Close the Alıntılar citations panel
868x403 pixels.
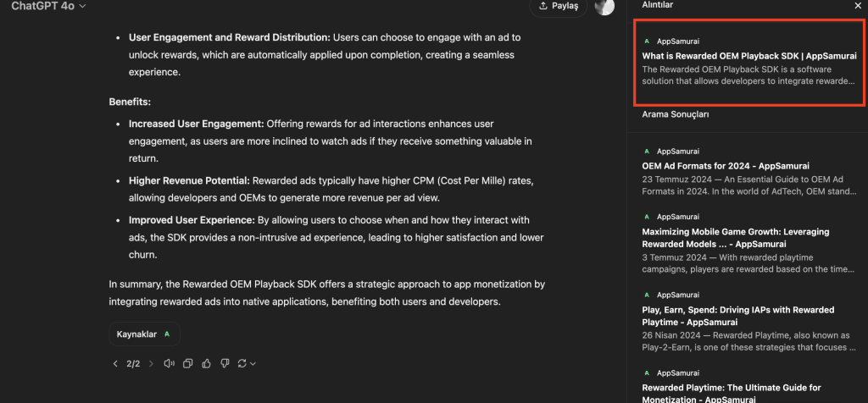tap(856, 5)
